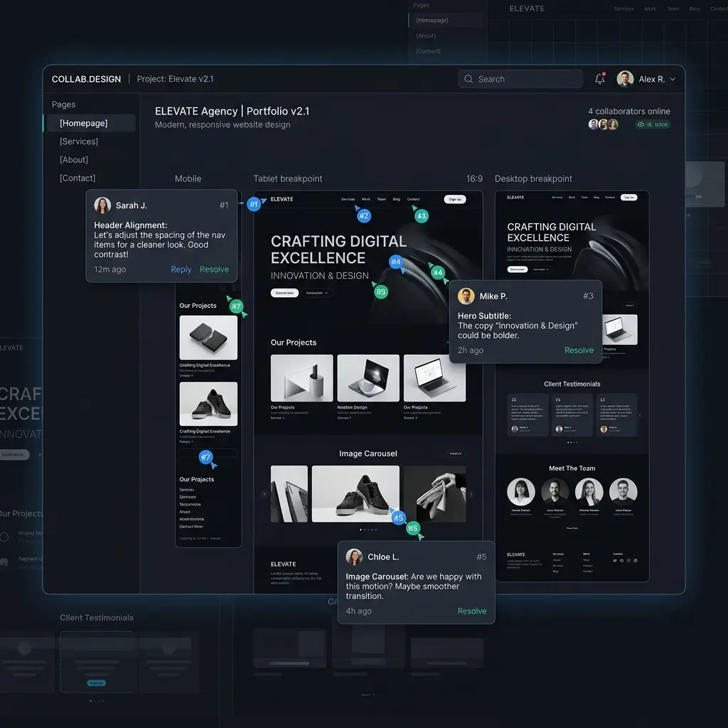Click the magnifier icon in Search
The height and width of the screenshot is (728, 728).
(x=469, y=79)
